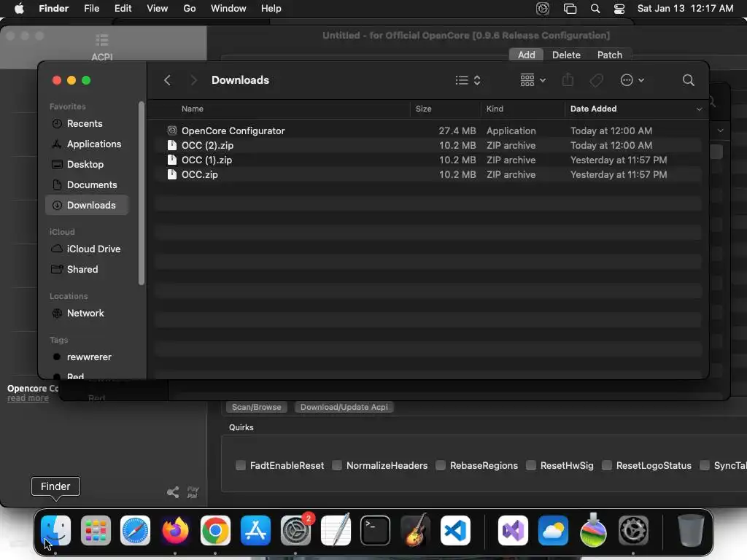
Task: Open App Store from the Dock
Action: click(x=255, y=530)
